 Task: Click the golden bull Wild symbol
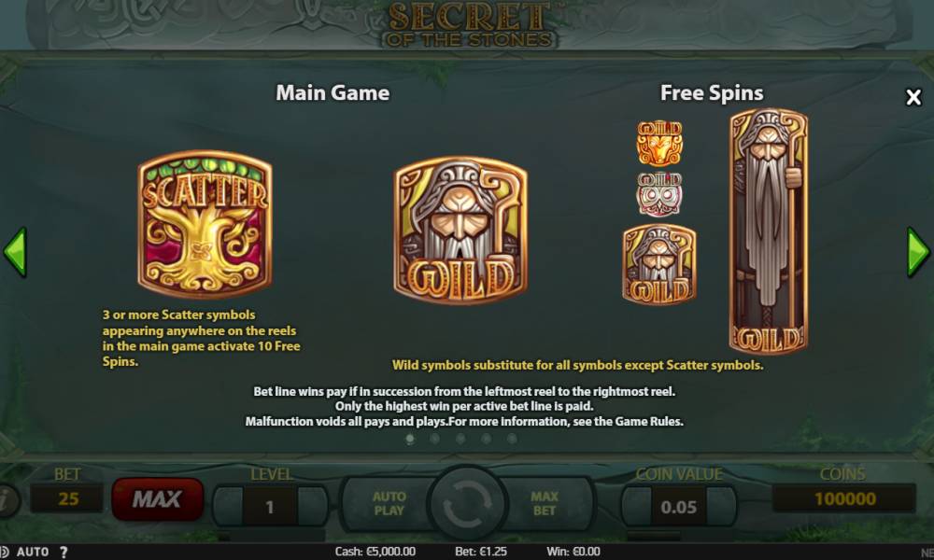[659, 143]
